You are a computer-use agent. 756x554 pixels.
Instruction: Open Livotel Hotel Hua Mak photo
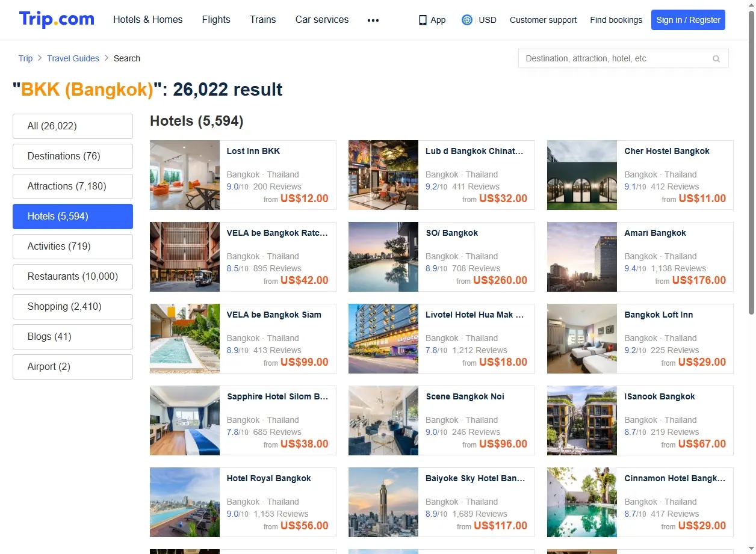pos(383,339)
